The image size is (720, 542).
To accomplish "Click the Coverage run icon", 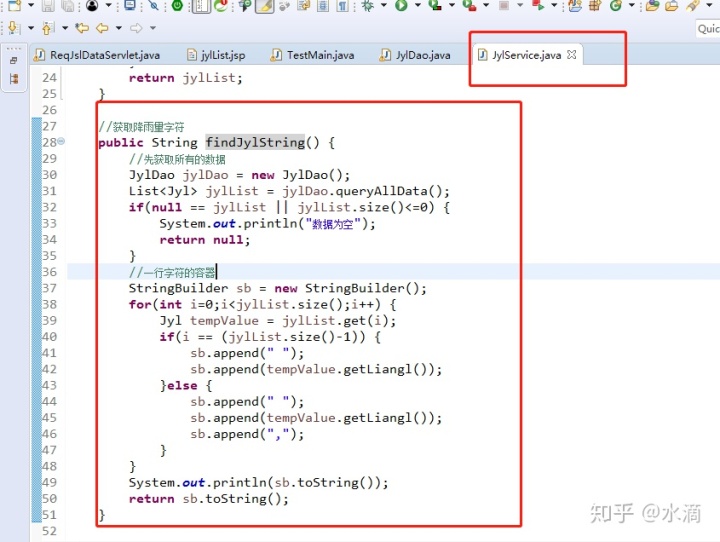I will (434, 6).
